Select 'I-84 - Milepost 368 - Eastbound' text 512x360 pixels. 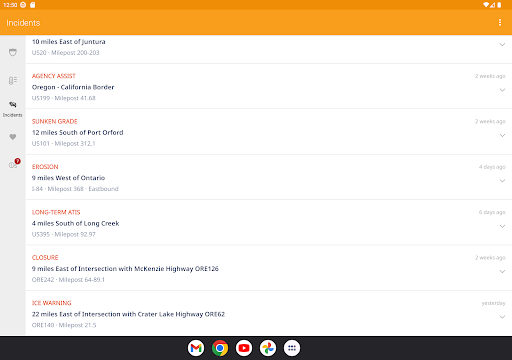[x=75, y=189]
